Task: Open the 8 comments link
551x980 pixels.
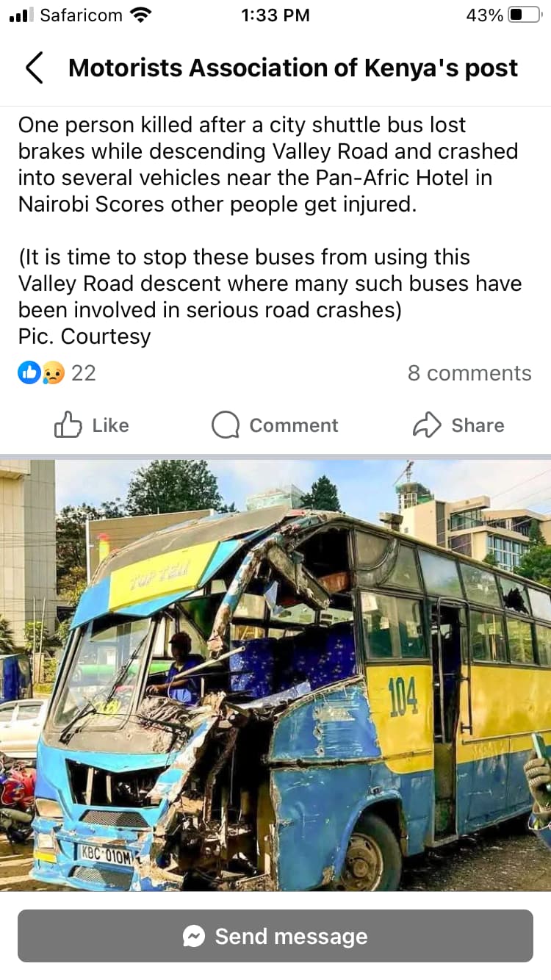Action: (469, 373)
